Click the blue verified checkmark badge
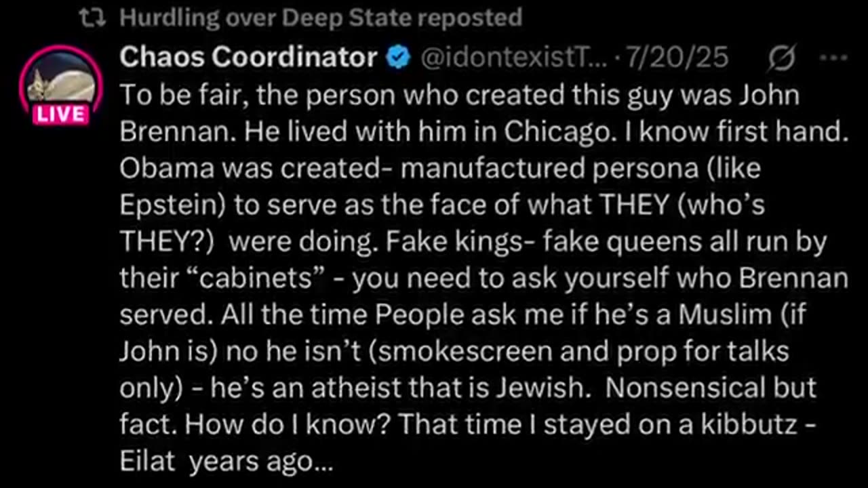868x488 pixels. [398, 59]
